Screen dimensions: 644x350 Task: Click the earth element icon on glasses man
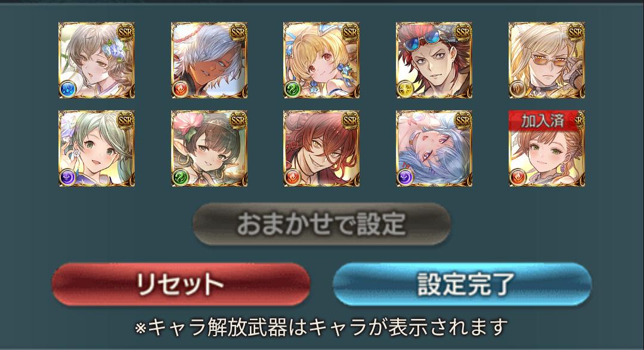[x=518, y=89]
